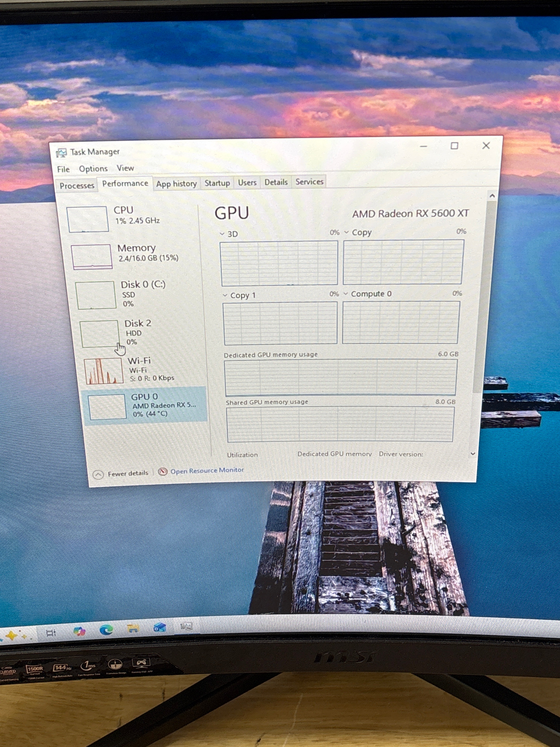The height and width of the screenshot is (747, 560).
Task: Open Microsoft Edge from the taskbar
Action: [106, 630]
